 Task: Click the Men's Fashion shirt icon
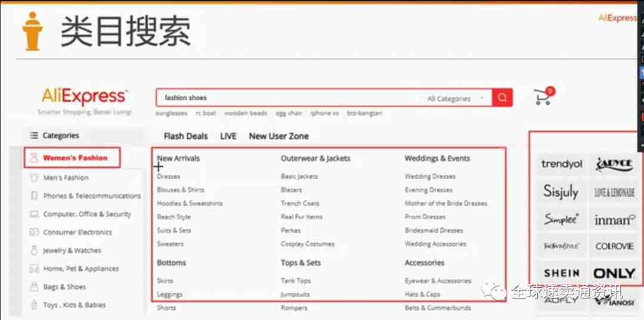point(35,178)
